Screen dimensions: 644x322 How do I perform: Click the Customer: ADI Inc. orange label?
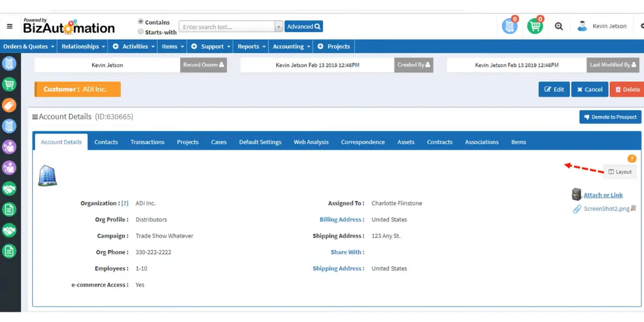click(78, 89)
